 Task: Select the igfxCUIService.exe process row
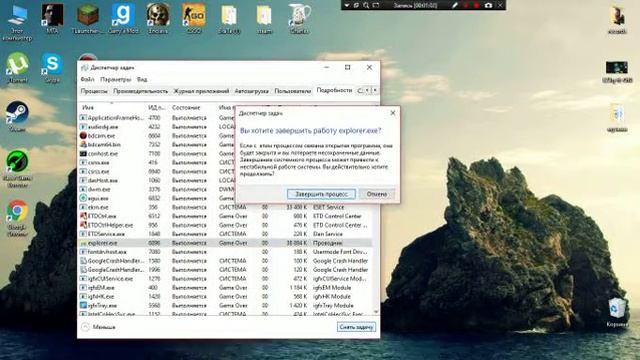click(x=225, y=279)
